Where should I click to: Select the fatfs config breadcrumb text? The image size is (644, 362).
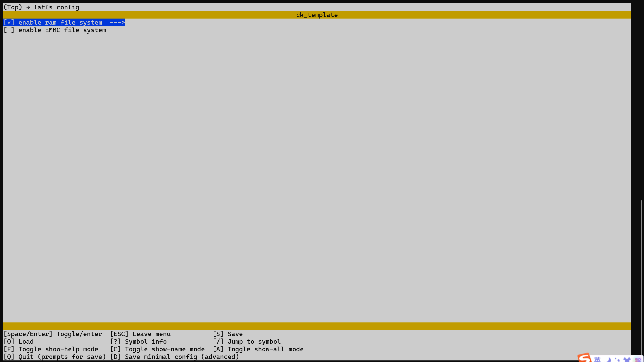tap(57, 7)
